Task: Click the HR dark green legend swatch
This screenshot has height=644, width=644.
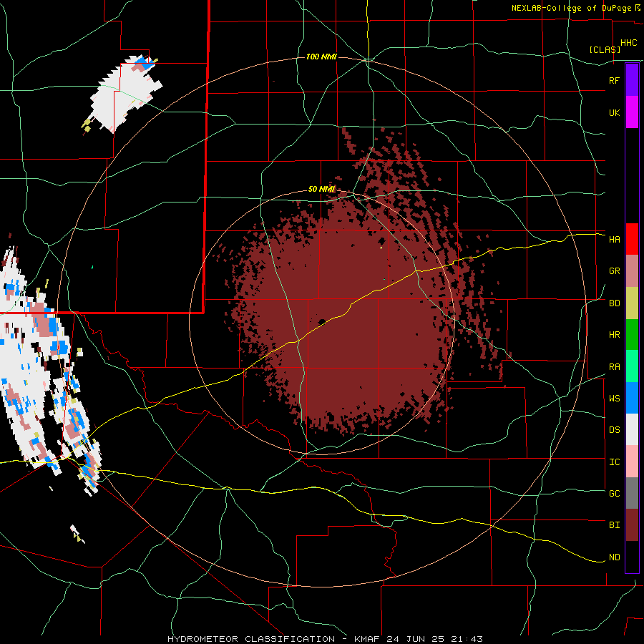Action: pos(632,335)
